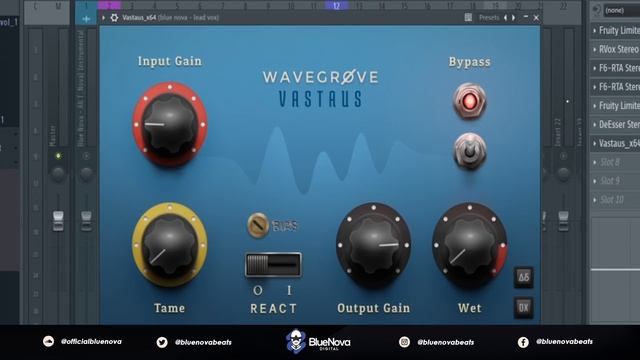Adjust the yellow Tame knob
This screenshot has height=360, width=640.
click(170, 245)
